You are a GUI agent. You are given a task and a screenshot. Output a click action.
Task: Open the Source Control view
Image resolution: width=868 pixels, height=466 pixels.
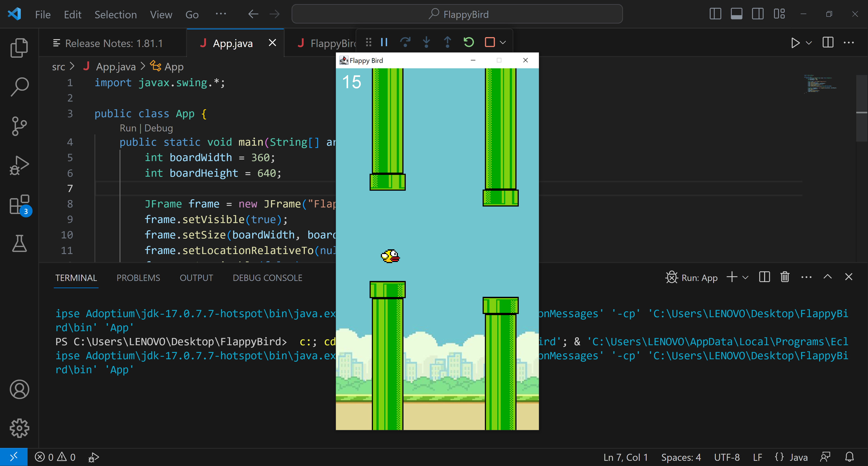(x=19, y=126)
